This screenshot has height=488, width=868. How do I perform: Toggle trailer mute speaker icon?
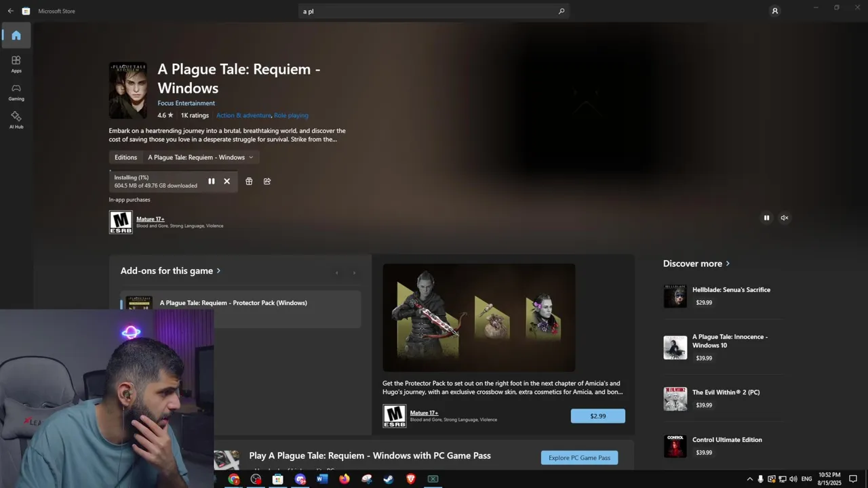point(785,218)
